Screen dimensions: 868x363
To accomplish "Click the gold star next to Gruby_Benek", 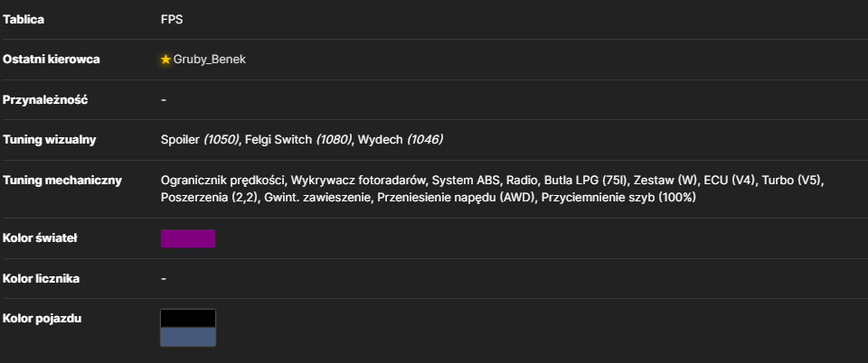I will (165, 59).
